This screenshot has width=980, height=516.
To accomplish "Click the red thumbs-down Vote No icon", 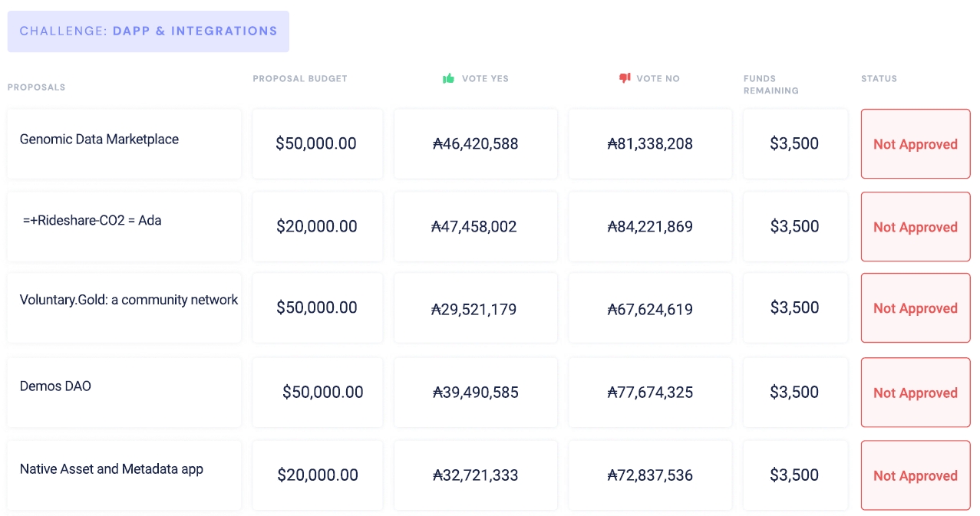I will [x=625, y=78].
